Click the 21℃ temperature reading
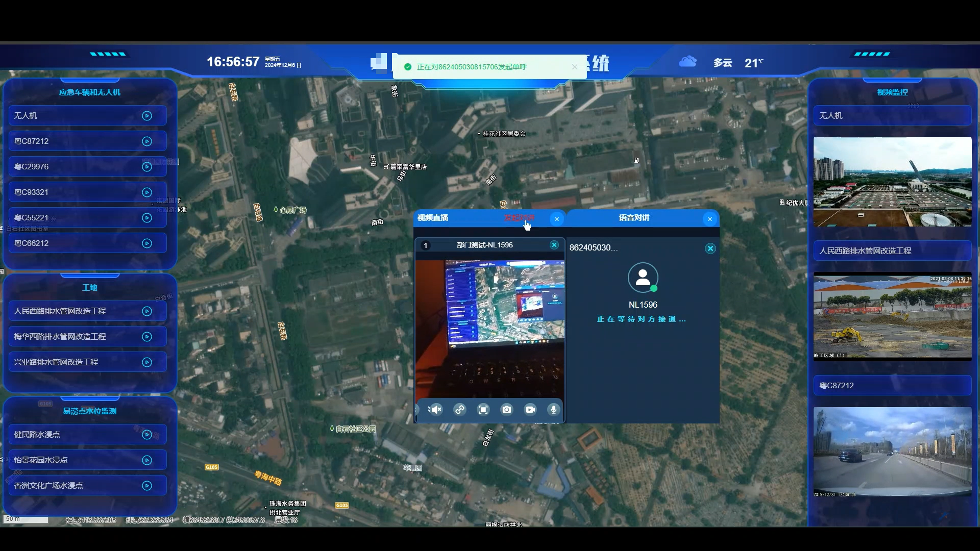Viewport: 980px width, 551px height. pos(754,63)
